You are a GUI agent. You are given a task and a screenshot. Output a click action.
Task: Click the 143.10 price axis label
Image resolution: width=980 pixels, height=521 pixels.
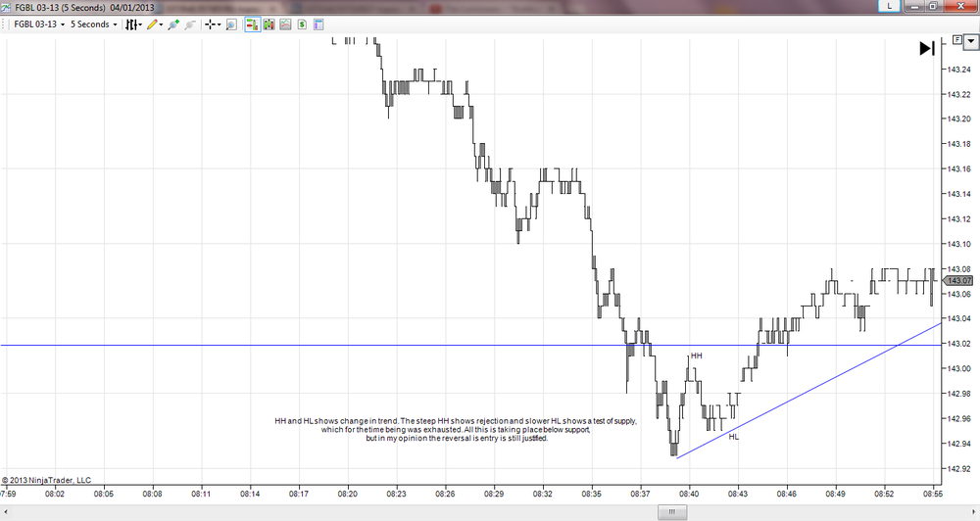pyautogui.click(x=959, y=244)
